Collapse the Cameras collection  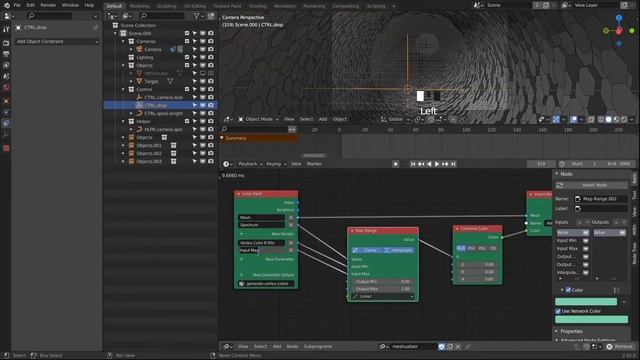pyautogui.click(x=123, y=41)
